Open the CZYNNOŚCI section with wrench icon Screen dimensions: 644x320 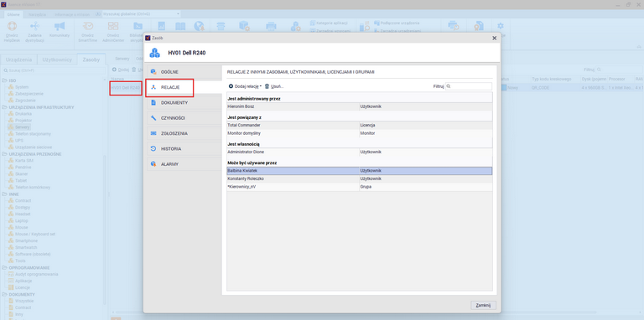coord(184,118)
